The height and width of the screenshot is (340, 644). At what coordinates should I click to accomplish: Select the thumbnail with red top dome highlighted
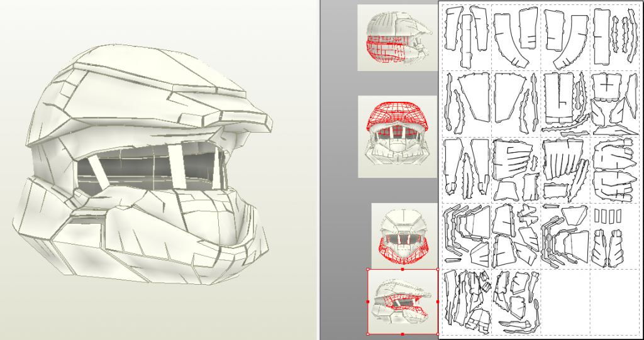tap(397, 137)
